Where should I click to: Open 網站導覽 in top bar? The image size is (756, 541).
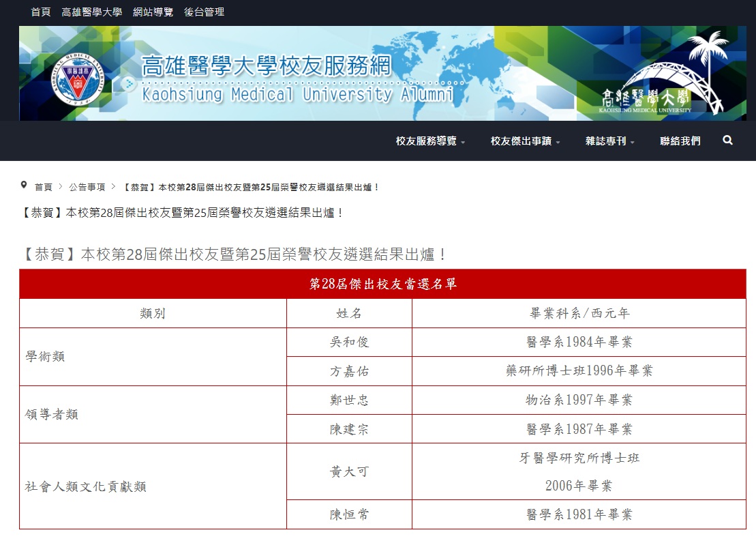click(x=153, y=12)
